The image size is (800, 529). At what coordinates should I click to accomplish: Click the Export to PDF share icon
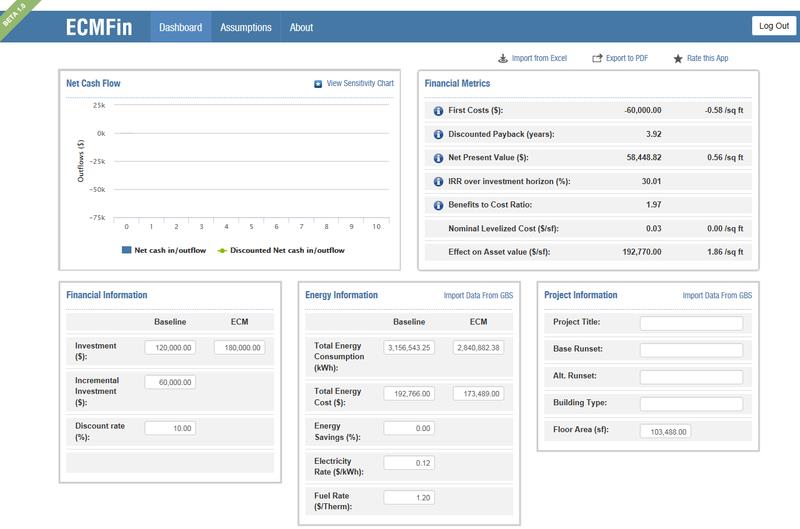pos(597,58)
